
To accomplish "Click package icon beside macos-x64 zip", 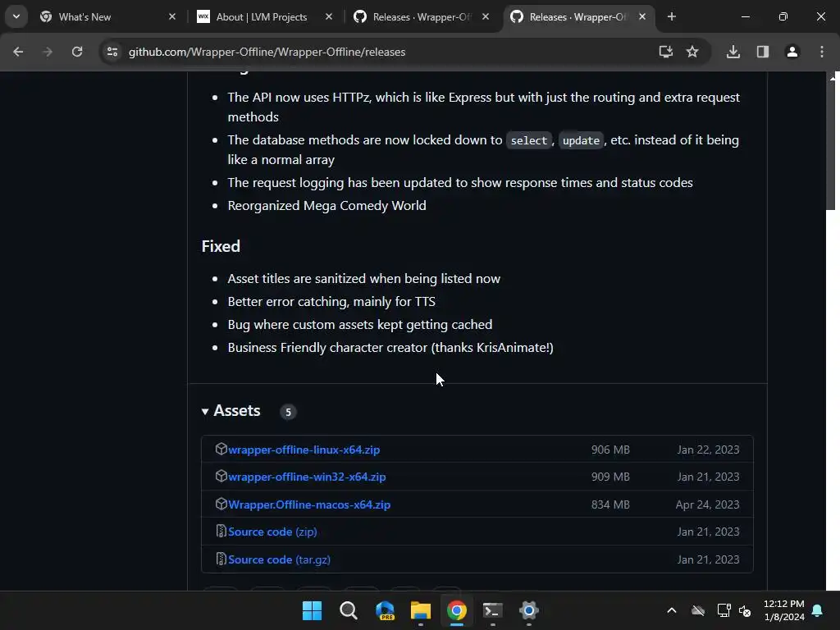I will coord(221,504).
